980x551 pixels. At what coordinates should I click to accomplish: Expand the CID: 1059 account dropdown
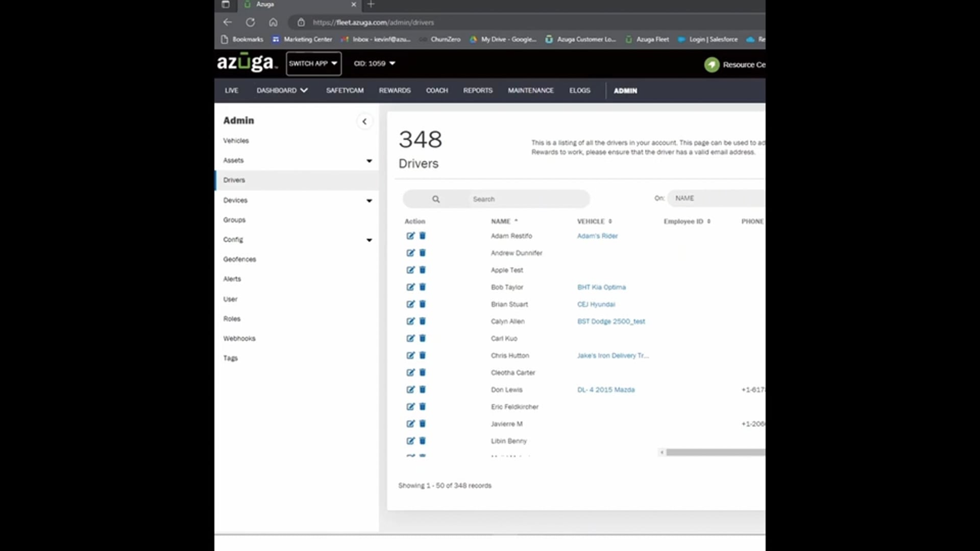(375, 64)
